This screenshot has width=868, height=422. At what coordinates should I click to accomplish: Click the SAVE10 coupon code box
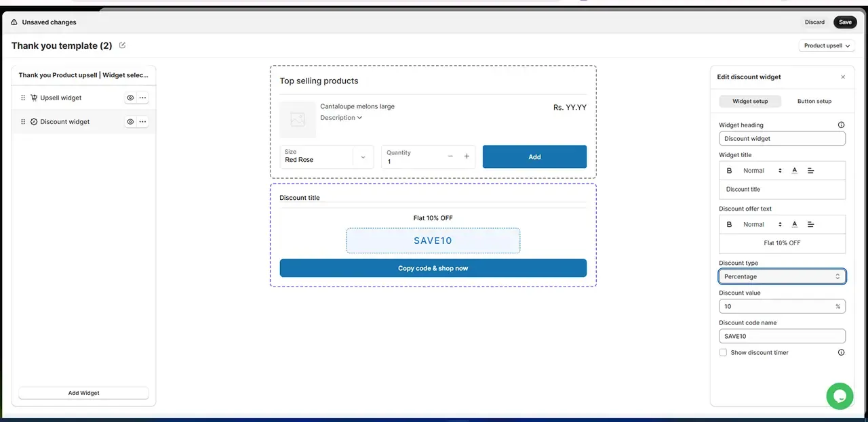[x=433, y=240]
